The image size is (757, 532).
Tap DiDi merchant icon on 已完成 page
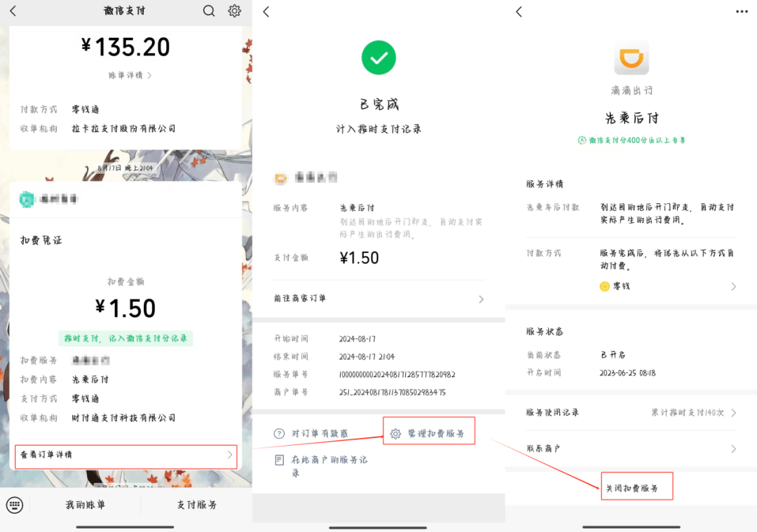280,178
